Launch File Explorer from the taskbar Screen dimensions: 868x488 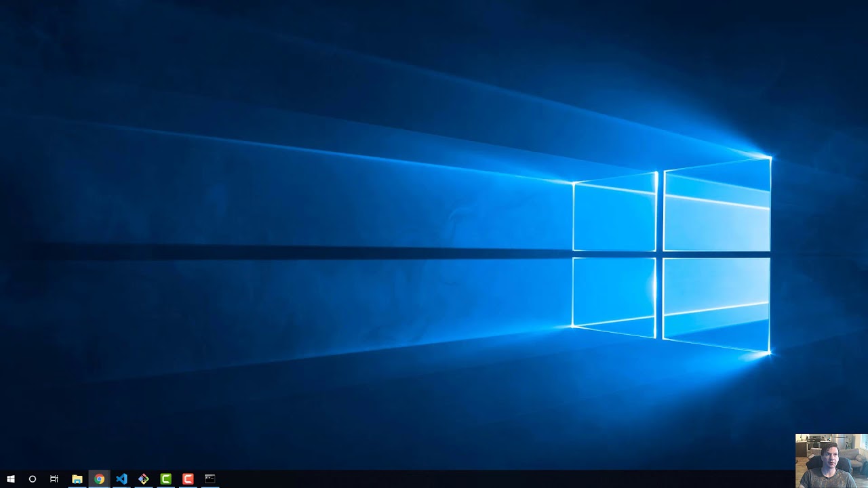pos(77,479)
